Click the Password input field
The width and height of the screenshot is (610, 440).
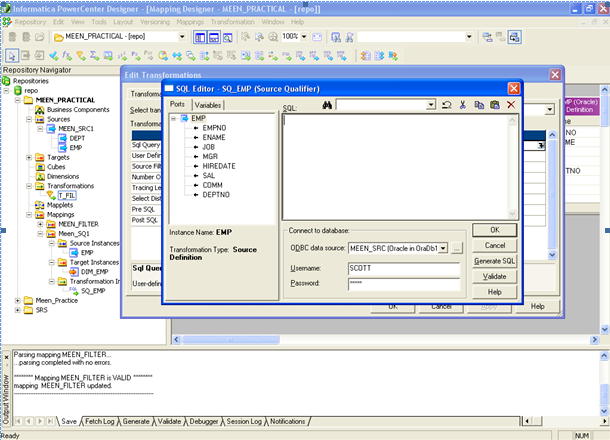(x=404, y=284)
